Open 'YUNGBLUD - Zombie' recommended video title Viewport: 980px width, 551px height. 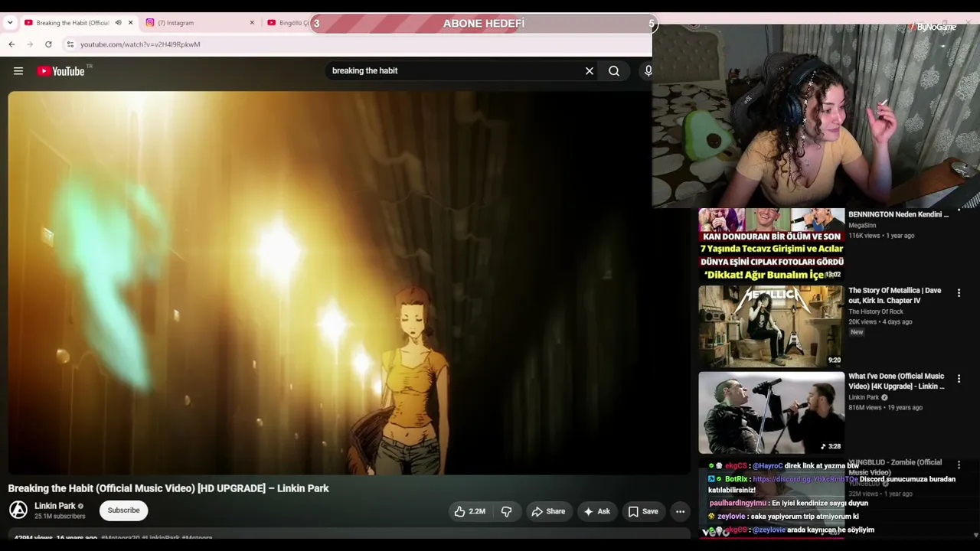[x=897, y=467]
